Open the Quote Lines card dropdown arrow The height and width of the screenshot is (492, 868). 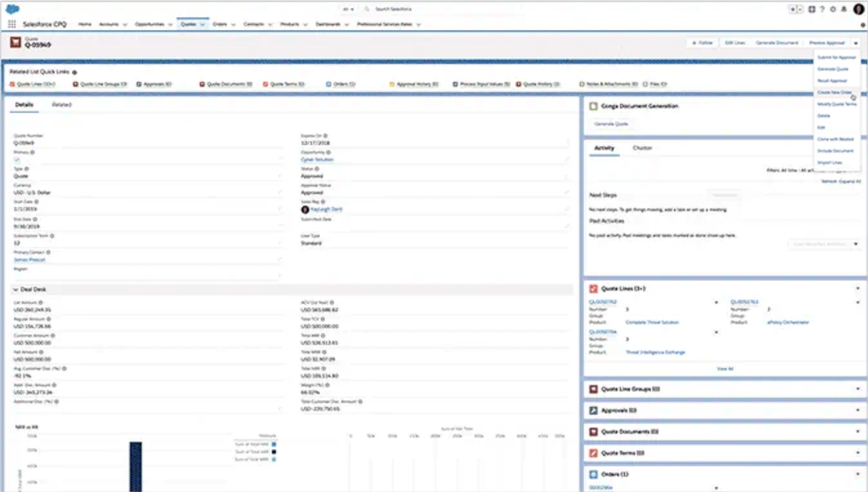click(858, 289)
